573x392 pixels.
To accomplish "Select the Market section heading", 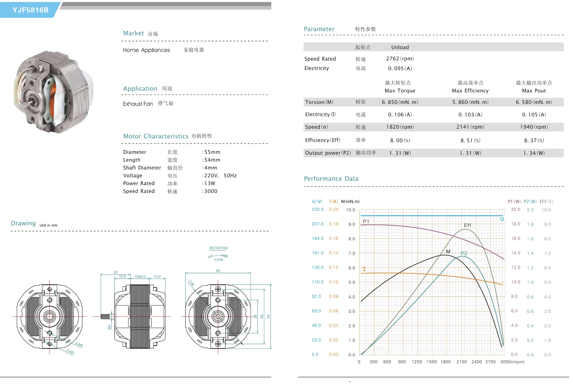I will pyautogui.click(x=133, y=33).
